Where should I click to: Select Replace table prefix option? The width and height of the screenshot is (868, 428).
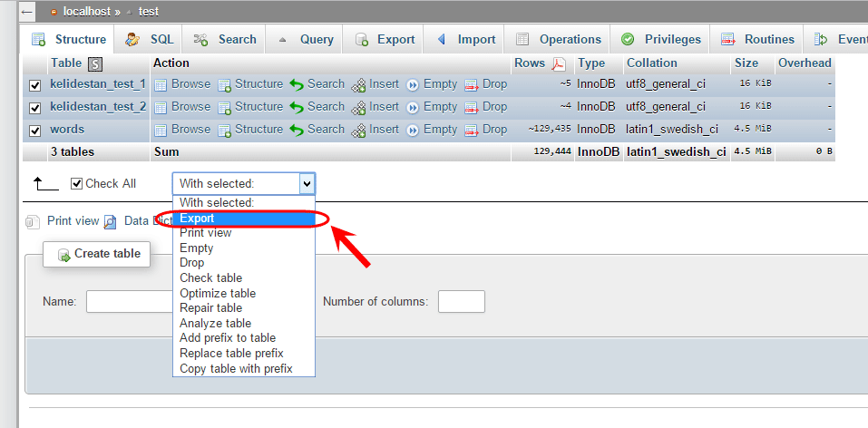tap(244, 353)
